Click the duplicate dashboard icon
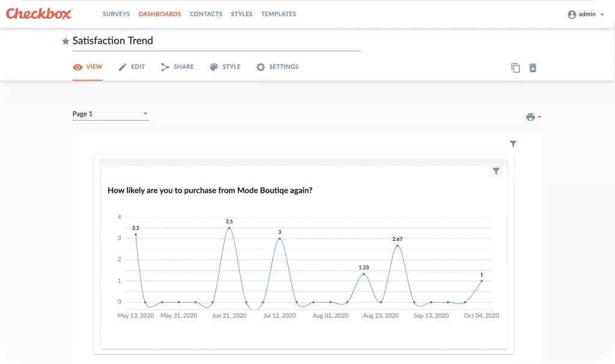Viewport: 615px width, 364px height. (515, 68)
